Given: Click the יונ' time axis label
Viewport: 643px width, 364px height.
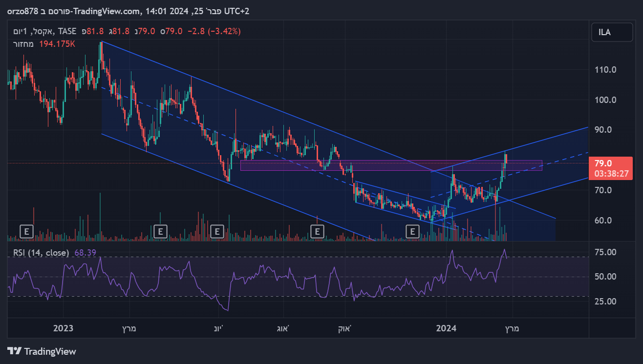Looking at the screenshot, I should 218,328.
